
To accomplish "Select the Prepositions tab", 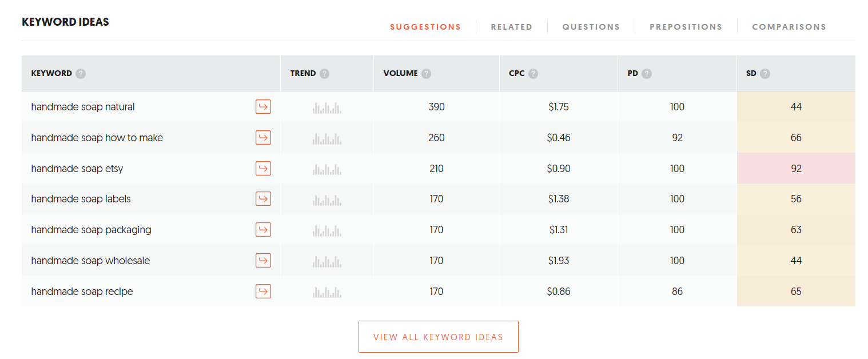I will (x=686, y=27).
